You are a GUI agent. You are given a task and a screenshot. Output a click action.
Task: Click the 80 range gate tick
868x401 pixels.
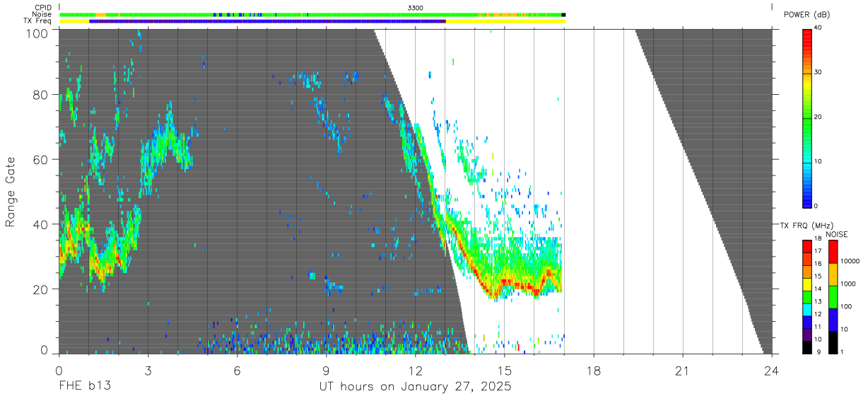(41, 94)
